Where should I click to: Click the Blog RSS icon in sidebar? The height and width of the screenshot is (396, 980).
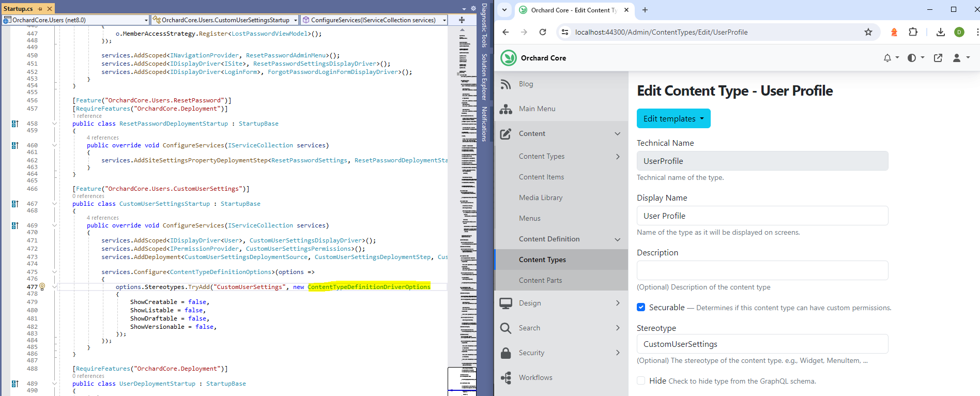[506, 84]
